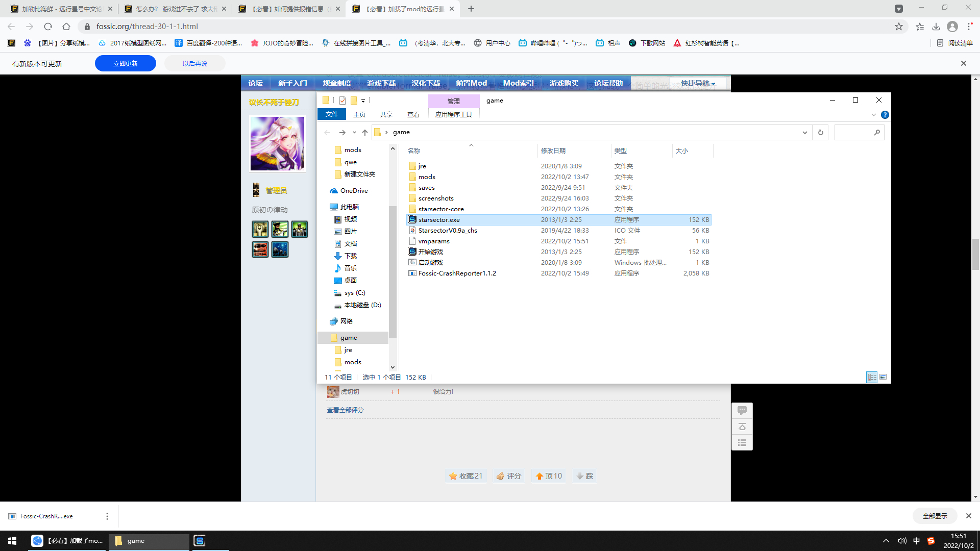Expand the explorer ribbon chevron
980x551 pixels.
pos(874,115)
